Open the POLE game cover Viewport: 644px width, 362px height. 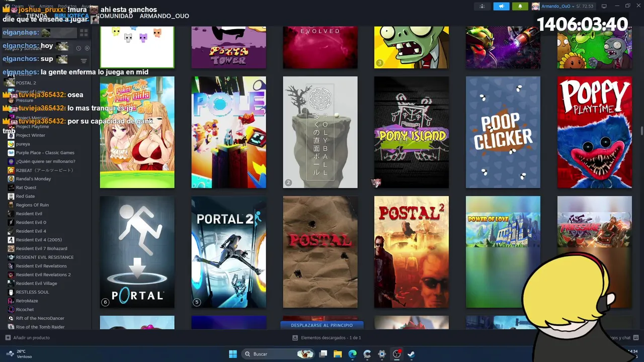tap(228, 132)
